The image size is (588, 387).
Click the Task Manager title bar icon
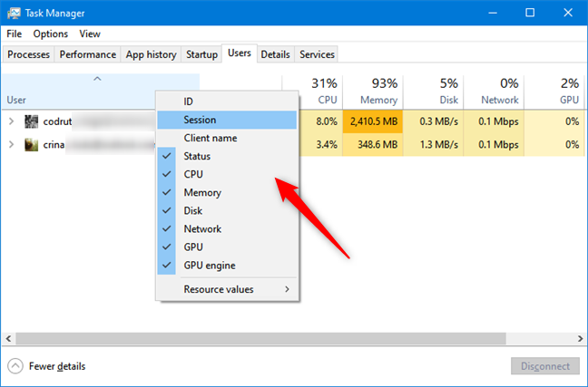pyautogui.click(x=14, y=13)
